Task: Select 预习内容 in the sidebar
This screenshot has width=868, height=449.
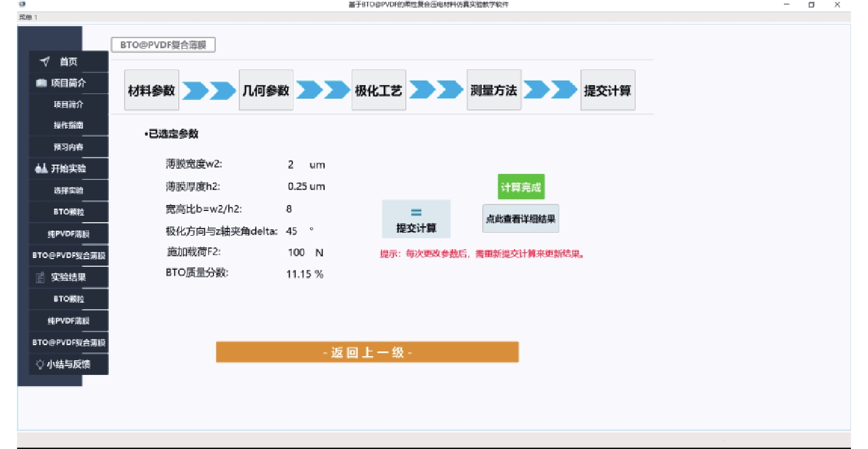Action: point(69,148)
